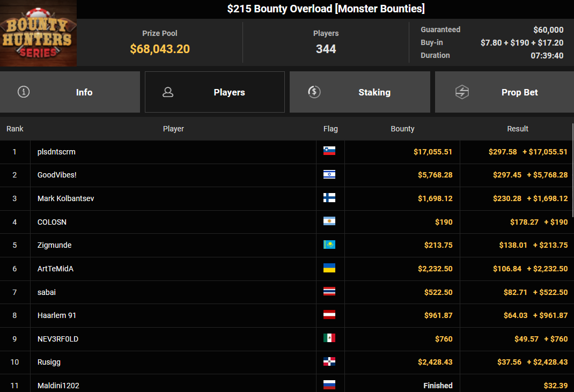Image resolution: width=574 pixels, height=392 pixels.
Task: Sort by the Result column header
Action: 518,129
